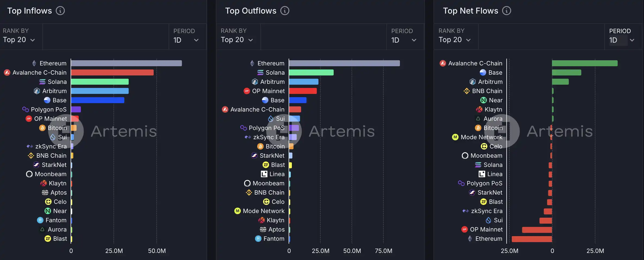Click the red Avalanche C-Chain inflows bar
Screen dimensions: 644x260
112,73
